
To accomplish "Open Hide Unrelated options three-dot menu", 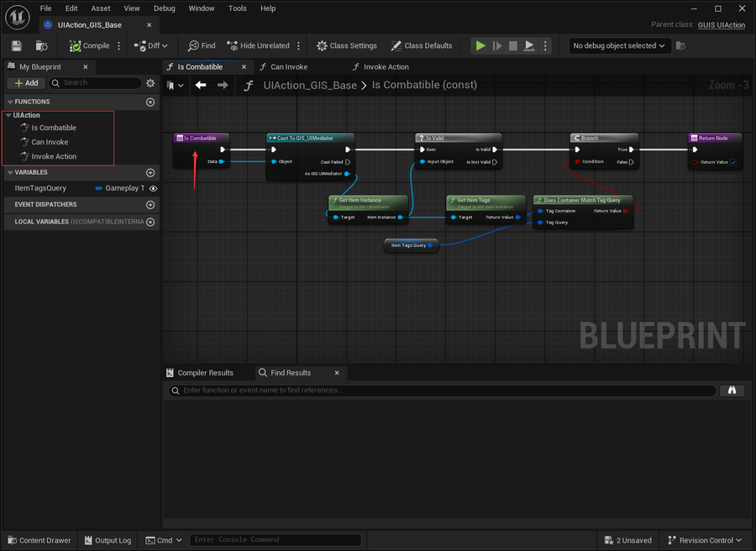I will point(298,46).
